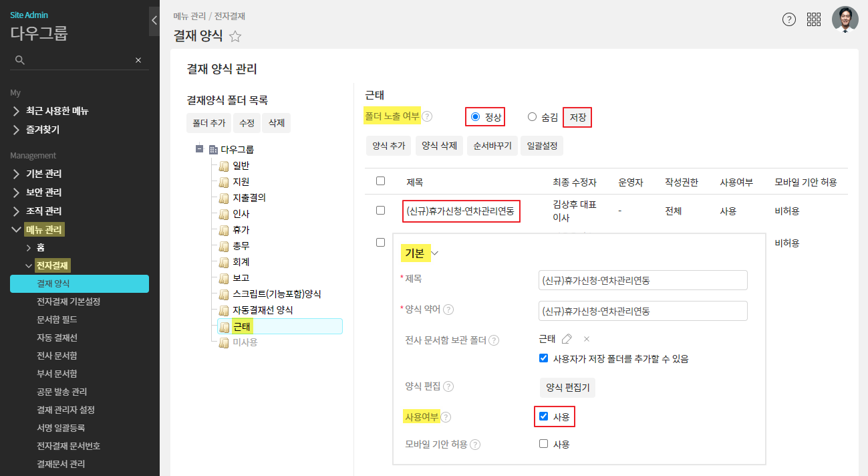Toggle 사용자가 저장 폴더를 추가할 수 있음 checkbox
The image size is (868, 476).
coord(544,358)
